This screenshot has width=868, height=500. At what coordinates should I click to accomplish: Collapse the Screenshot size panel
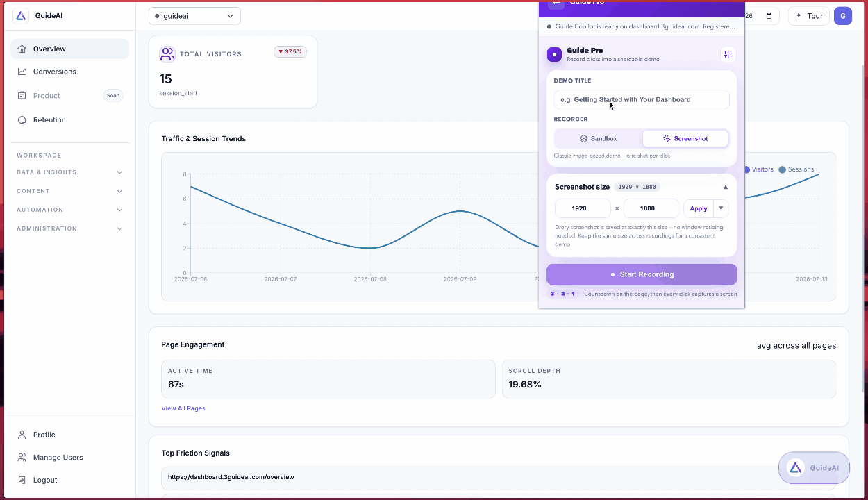point(726,187)
